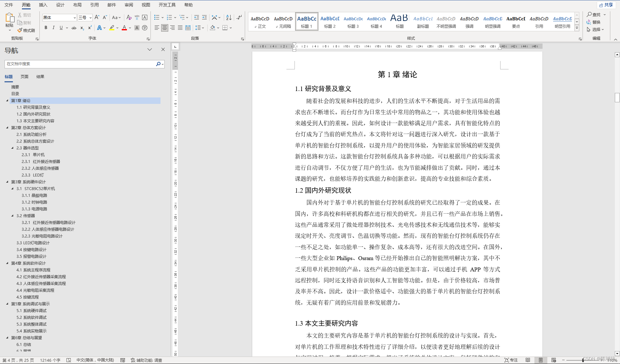The height and width of the screenshot is (364, 620).
Task: Click the sort A-Z icon
Action: click(x=229, y=17)
